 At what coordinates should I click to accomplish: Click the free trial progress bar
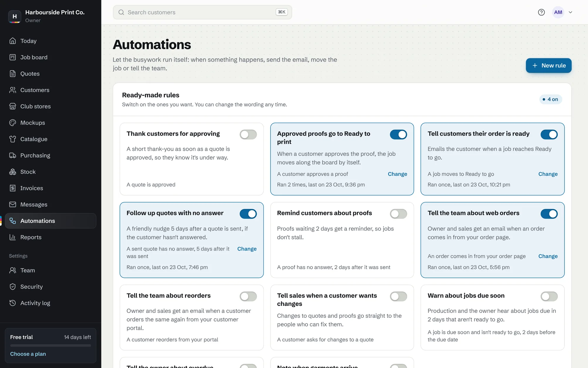(x=51, y=346)
